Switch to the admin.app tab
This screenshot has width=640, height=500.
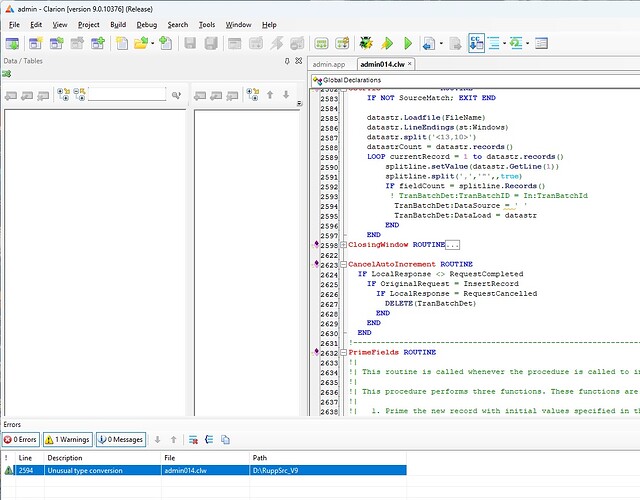tap(329, 64)
